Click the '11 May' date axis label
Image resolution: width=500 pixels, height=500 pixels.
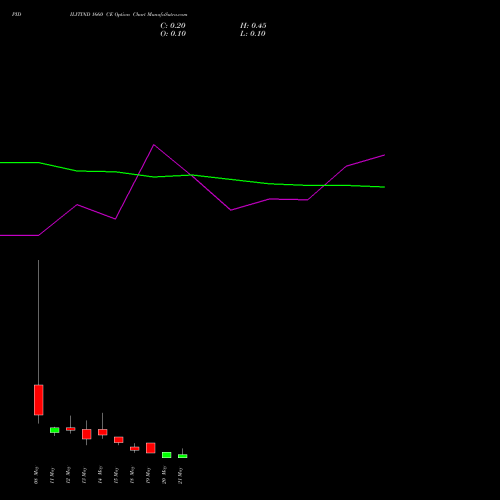[52, 475]
